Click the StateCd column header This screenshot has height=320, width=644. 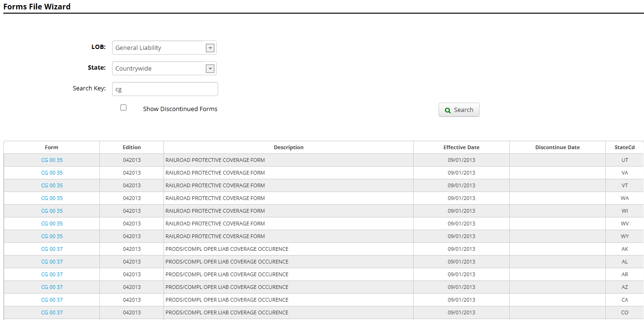pyautogui.click(x=624, y=147)
